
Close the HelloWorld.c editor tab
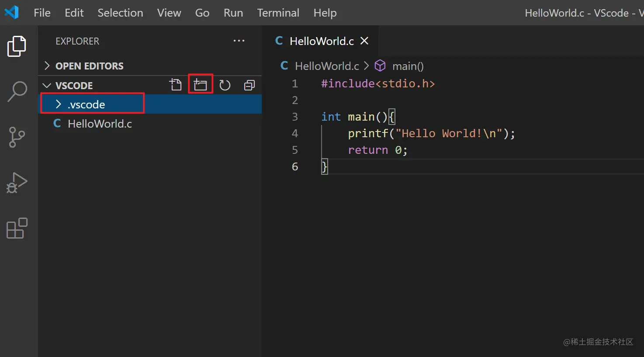coord(364,41)
